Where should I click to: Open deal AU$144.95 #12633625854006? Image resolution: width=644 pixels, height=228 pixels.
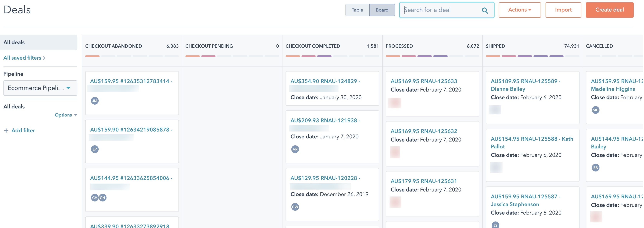pyautogui.click(x=131, y=178)
